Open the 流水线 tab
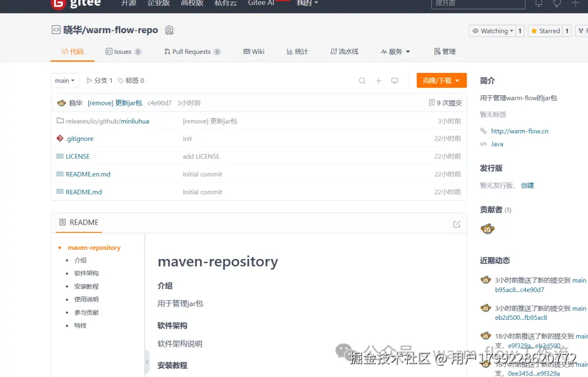Viewport: 588px width, 377px height. [344, 52]
